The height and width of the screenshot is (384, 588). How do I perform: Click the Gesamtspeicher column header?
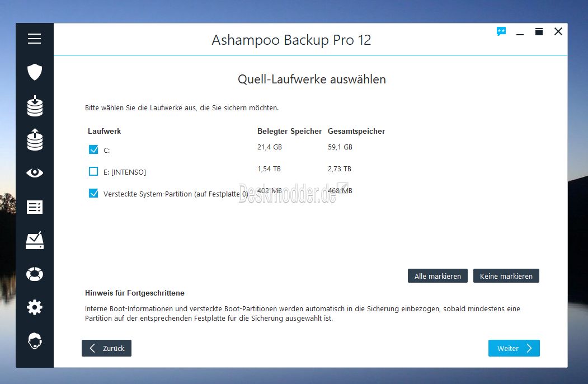coord(356,131)
